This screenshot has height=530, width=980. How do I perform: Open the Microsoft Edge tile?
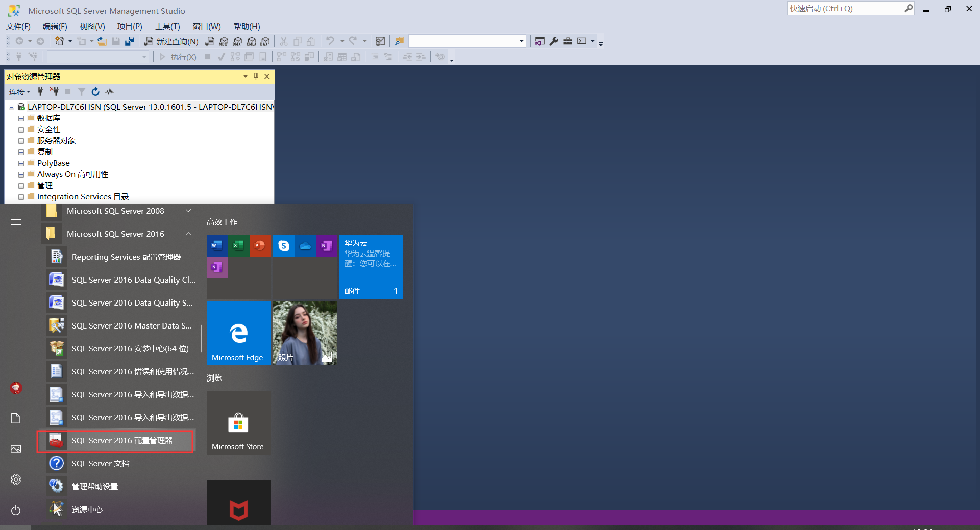pos(238,333)
